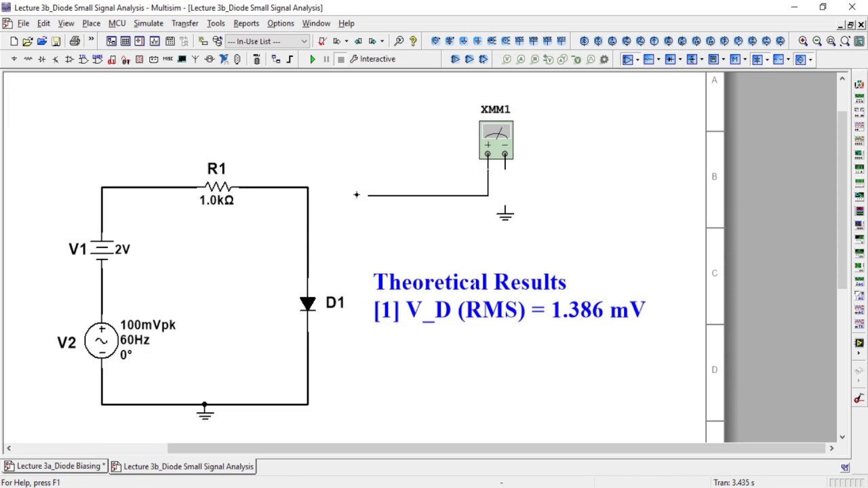
Task: Expand dropdown arrow beside op-amp icon
Action: (637, 60)
